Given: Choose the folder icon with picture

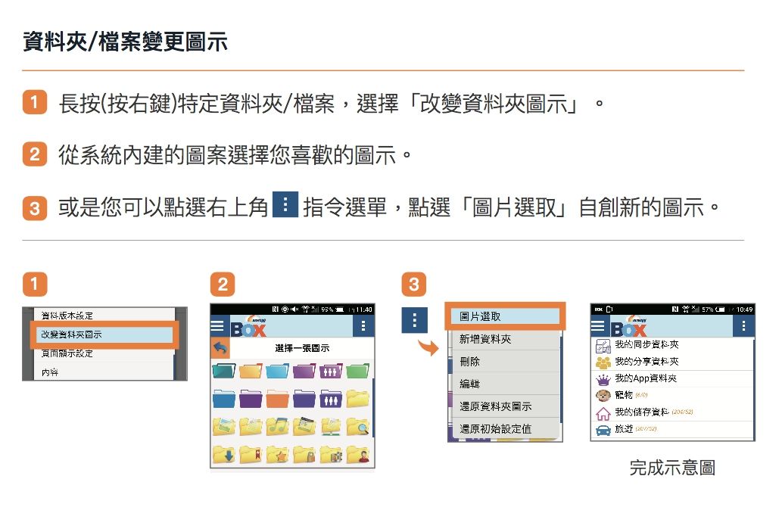Looking at the screenshot, I should 225,426.
